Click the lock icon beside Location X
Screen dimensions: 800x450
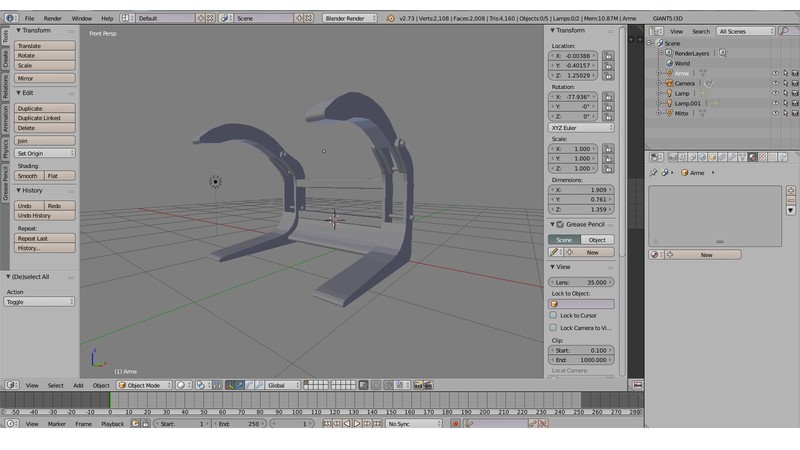pyautogui.click(x=607, y=56)
